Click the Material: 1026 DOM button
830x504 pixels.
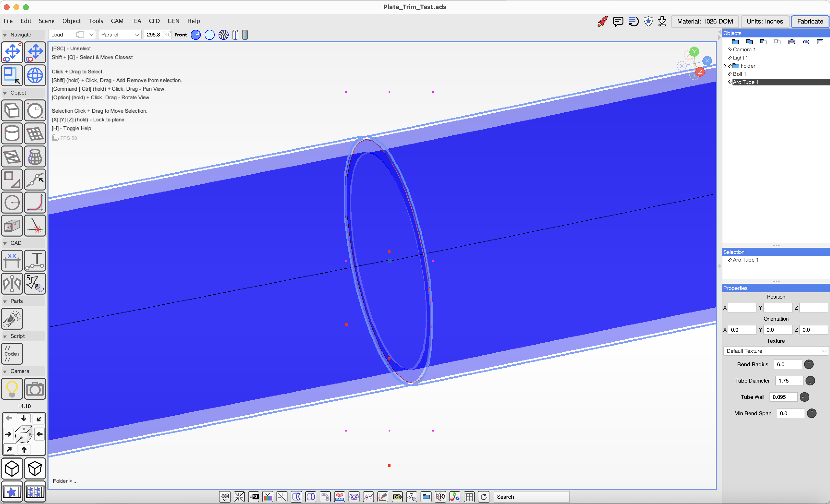point(705,22)
